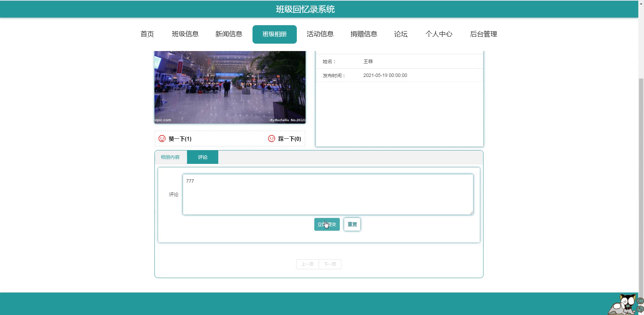
Task: Click 踩一下(0) to dislike the photo
Action: [x=289, y=138]
